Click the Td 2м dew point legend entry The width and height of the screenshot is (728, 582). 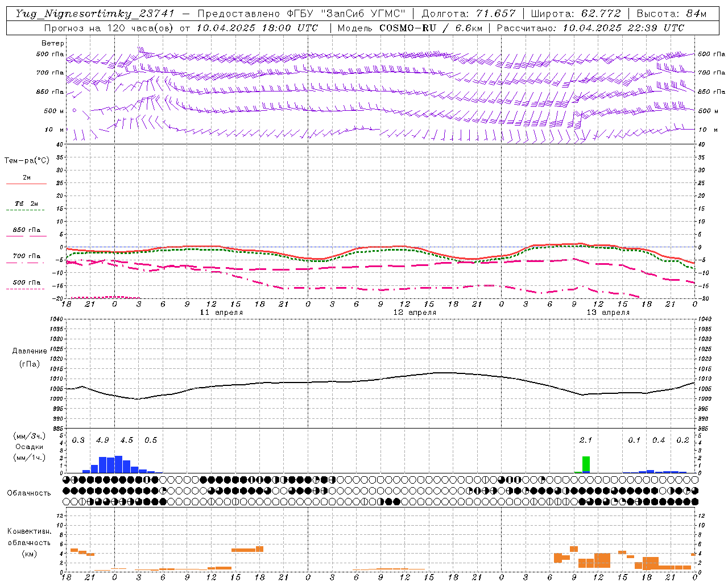pos(26,203)
